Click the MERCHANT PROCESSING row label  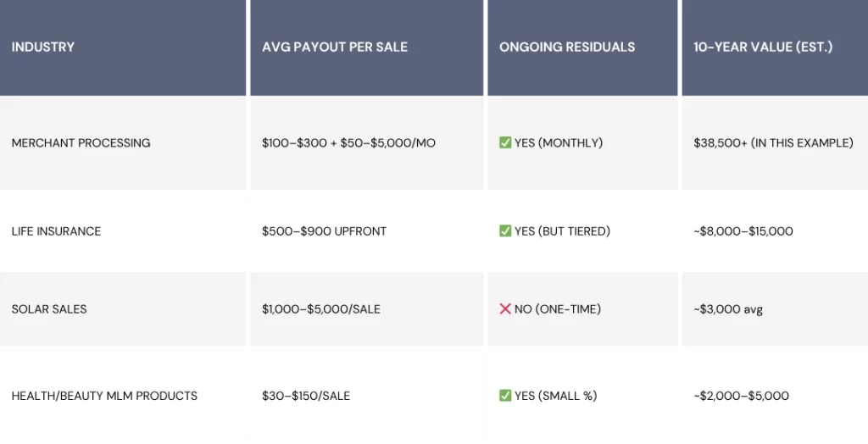click(x=81, y=143)
